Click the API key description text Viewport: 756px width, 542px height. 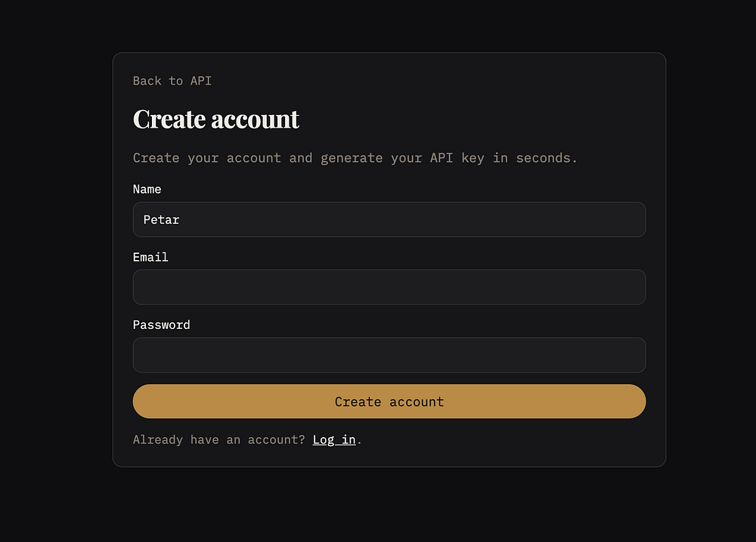(355, 158)
